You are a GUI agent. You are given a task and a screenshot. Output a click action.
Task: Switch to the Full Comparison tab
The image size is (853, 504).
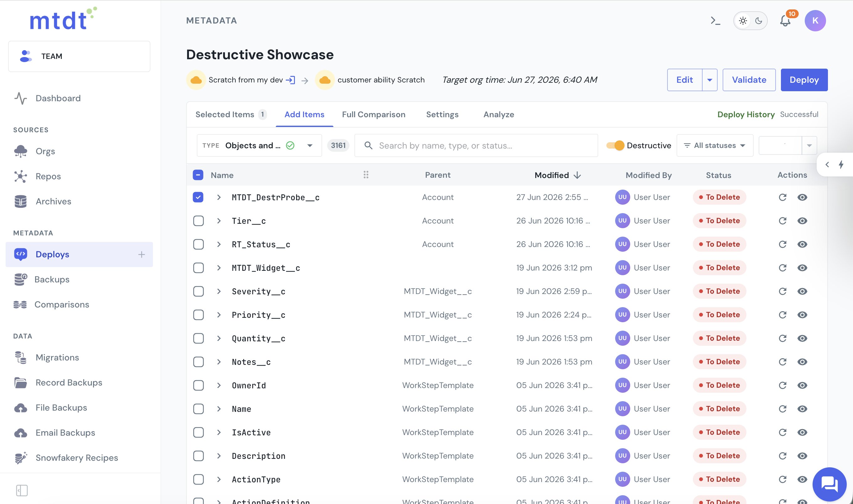coord(374,114)
